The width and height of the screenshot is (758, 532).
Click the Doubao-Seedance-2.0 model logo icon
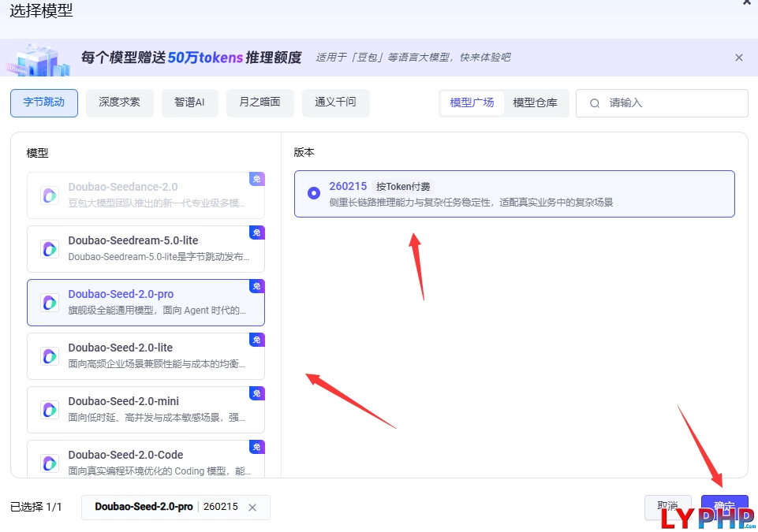[49, 194]
